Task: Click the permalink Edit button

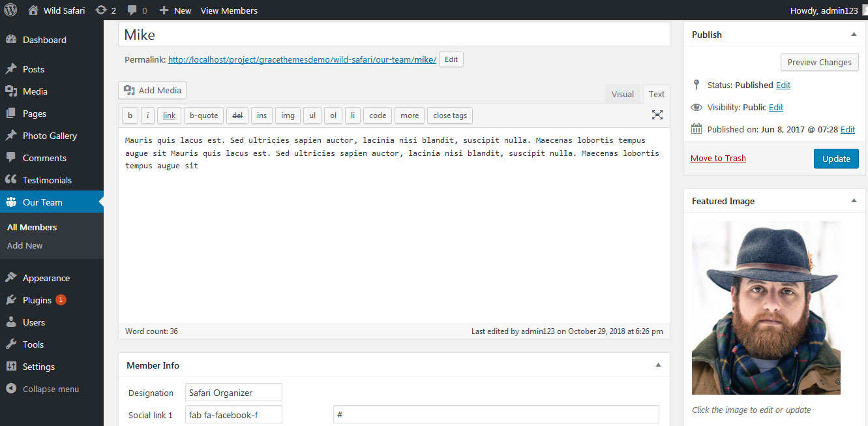Action: (451, 59)
